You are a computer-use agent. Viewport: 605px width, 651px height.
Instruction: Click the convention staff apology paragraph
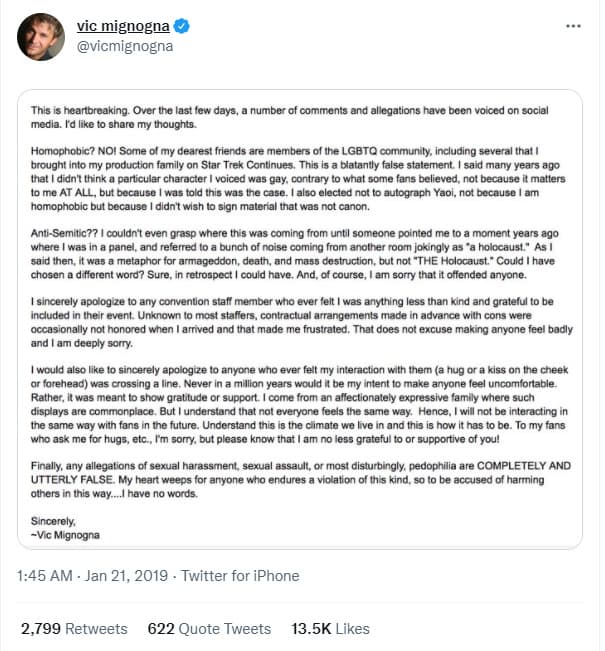point(301,322)
